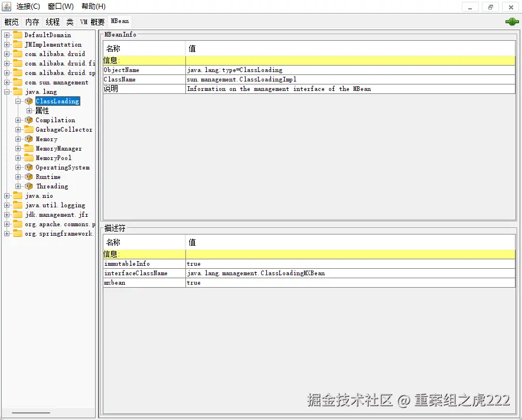This screenshot has width=522, height=420.
Task: Switch to the 概览 tab
Action: point(11,22)
